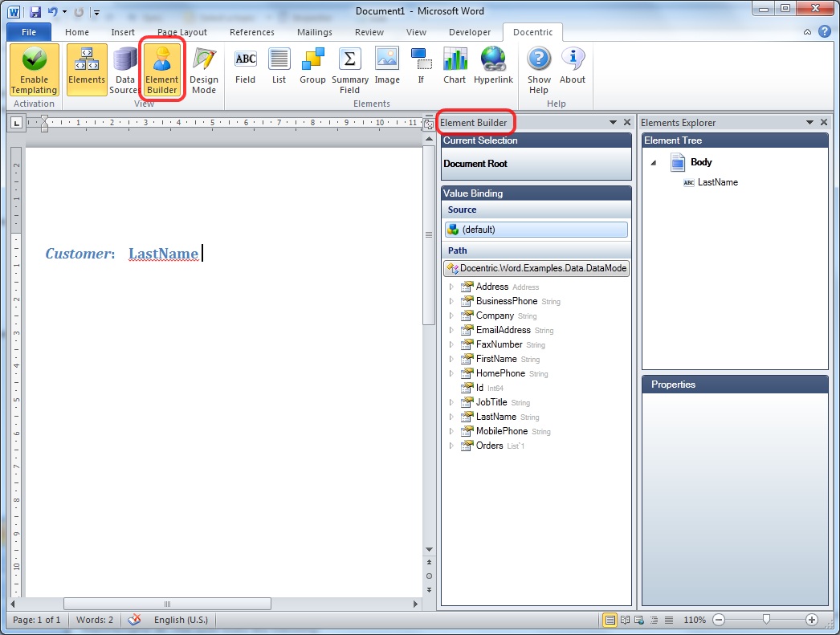Switch to the Developer tab
The height and width of the screenshot is (635, 840).
[x=470, y=32]
